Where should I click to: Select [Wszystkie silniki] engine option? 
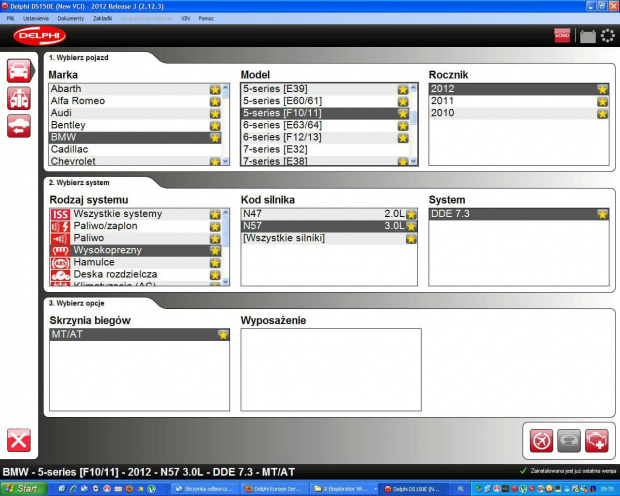329,238
